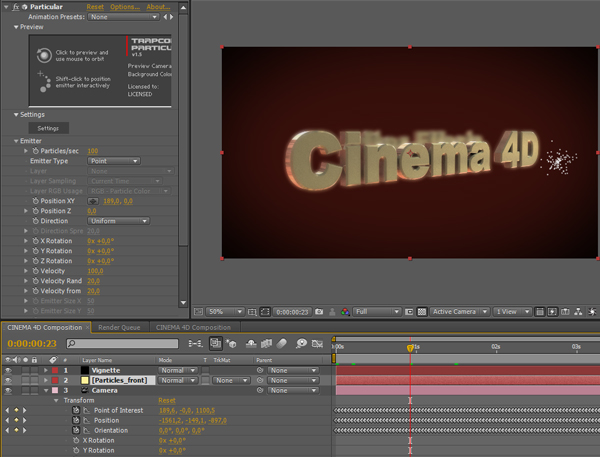Viewport: 600px width, 457px height.
Task: Click the Settings button
Action: [x=48, y=128]
